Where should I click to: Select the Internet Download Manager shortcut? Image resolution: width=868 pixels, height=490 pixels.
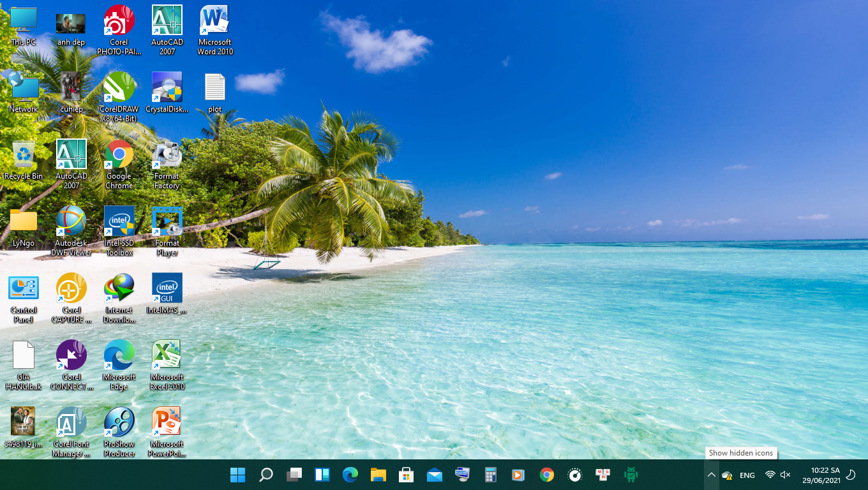tap(119, 299)
